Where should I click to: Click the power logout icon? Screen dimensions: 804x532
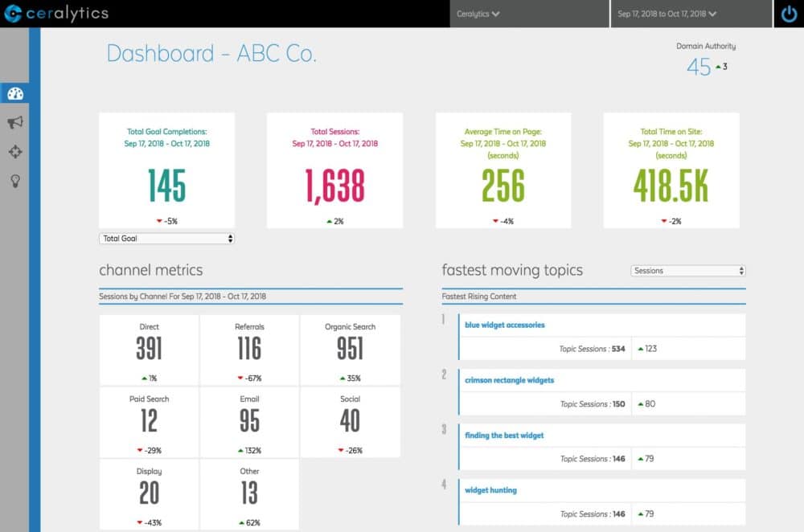coord(789,14)
